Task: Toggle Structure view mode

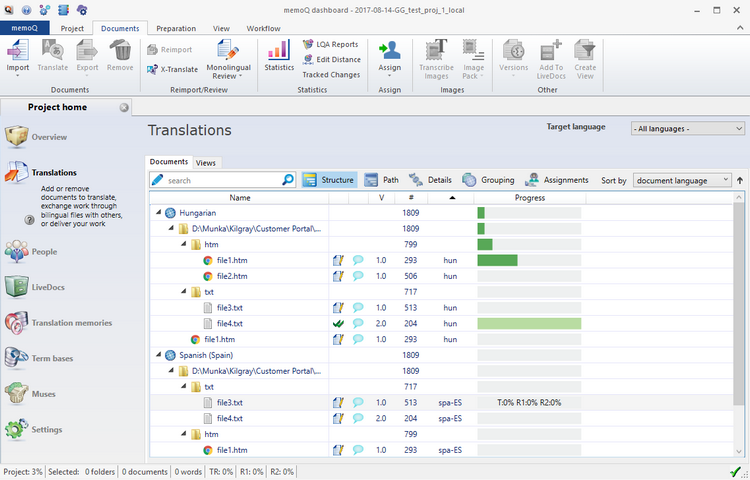Action: (x=328, y=180)
